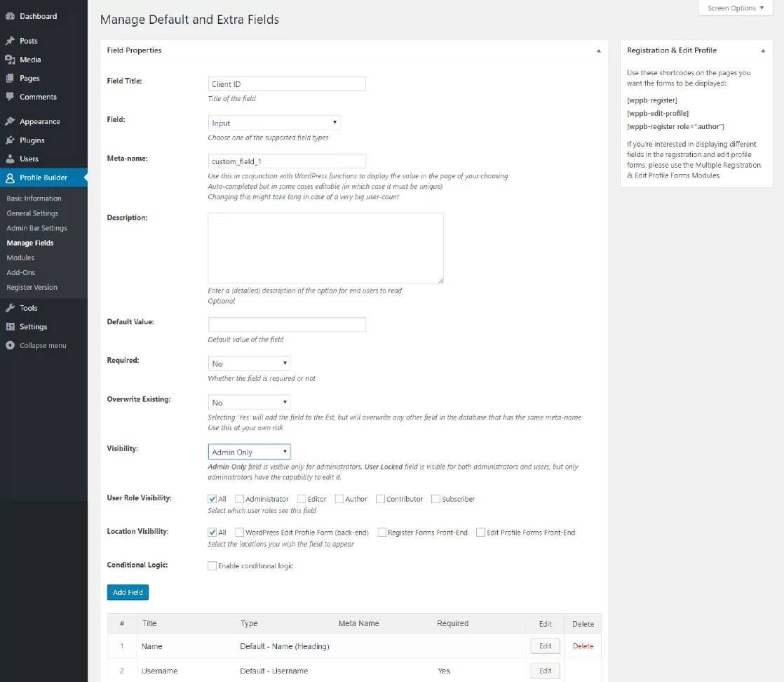Click Delete link for Name row
784x682 pixels.
583,646
